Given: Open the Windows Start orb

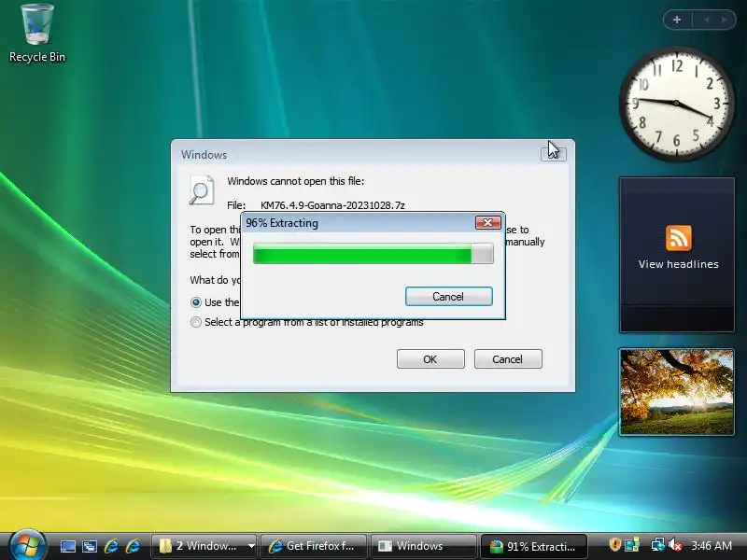Looking at the screenshot, I should coord(27,545).
